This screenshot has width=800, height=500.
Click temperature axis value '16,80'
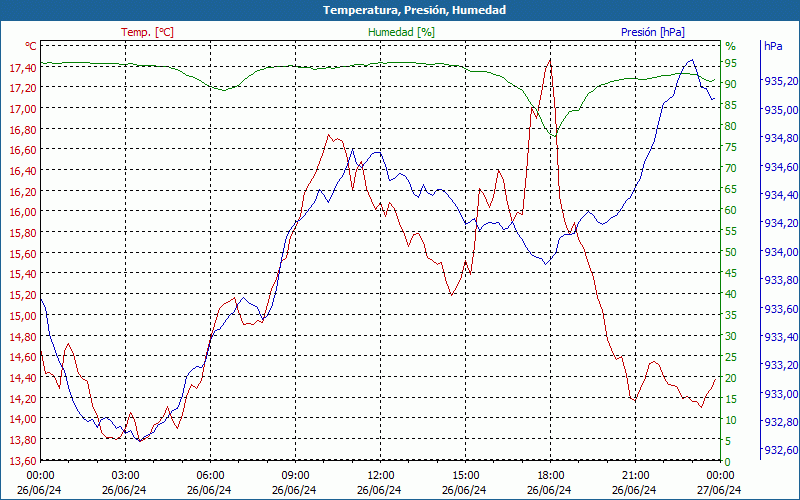(23, 129)
